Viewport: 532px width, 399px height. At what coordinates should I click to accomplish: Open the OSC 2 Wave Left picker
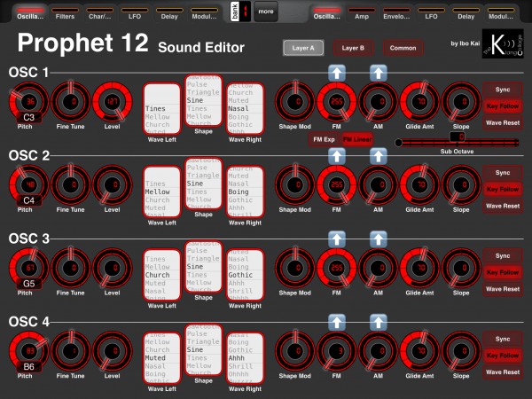coord(162,192)
